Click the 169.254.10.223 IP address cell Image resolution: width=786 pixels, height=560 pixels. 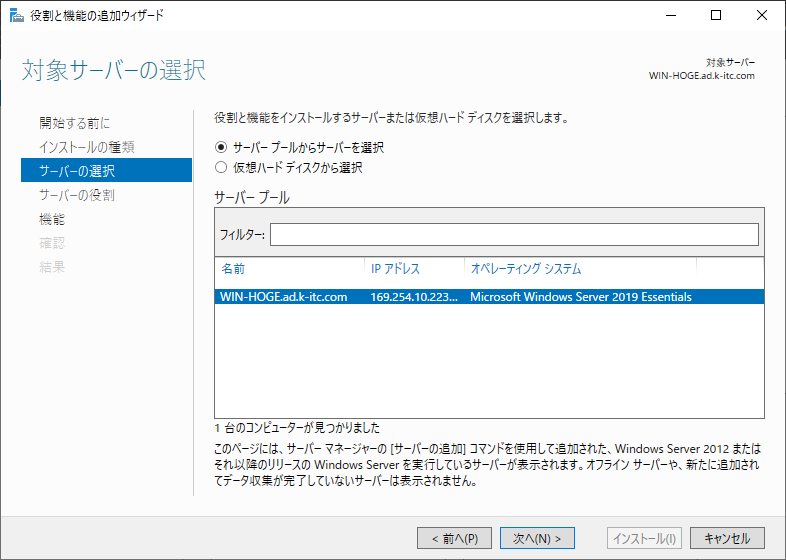(x=414, y=297)
